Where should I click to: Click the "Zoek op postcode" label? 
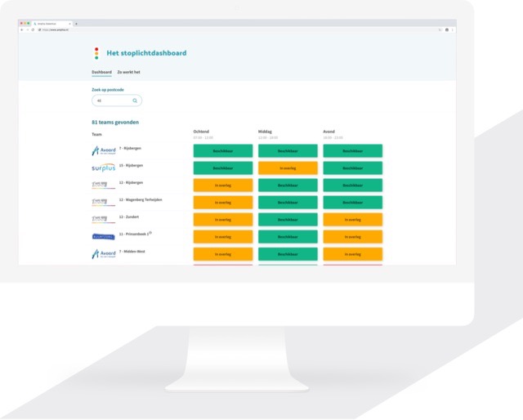pyautogui.click(x=108, y=90)
